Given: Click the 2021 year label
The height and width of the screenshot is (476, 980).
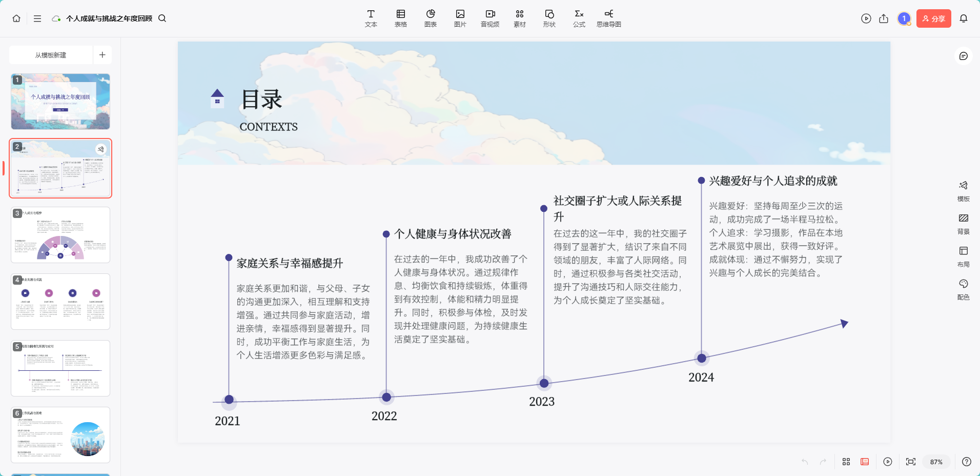Looking at the screenshot, I should tap(228, 421).
